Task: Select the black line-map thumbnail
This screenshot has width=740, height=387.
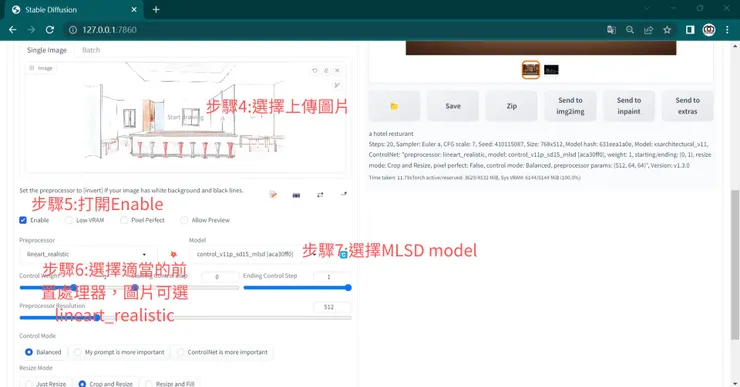Action: tap(551, 70)
